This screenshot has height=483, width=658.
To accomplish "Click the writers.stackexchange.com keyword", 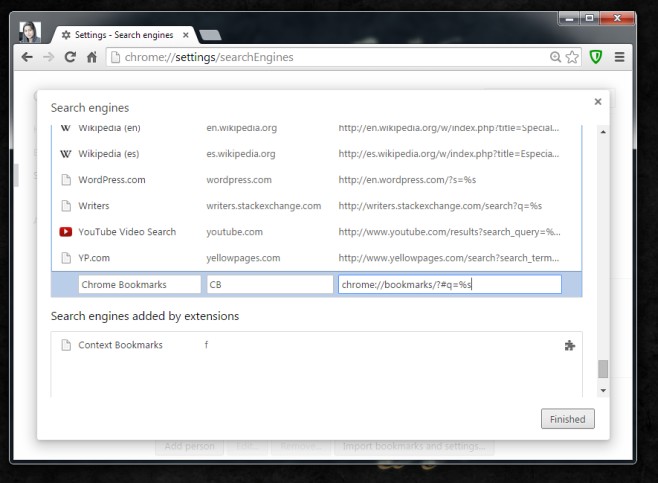I will (264, 206).
